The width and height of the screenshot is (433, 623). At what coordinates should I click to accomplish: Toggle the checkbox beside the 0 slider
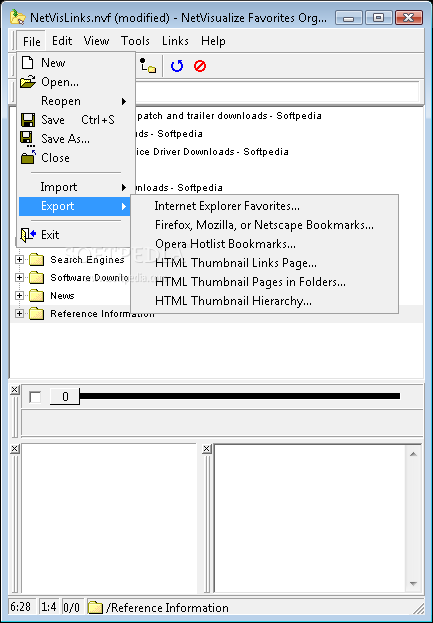(x=35, y=397)
